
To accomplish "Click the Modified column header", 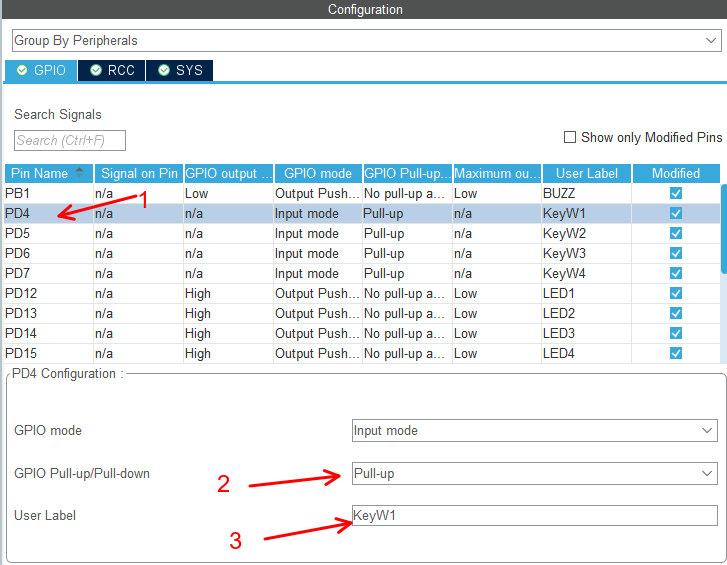I will point(676,173).
